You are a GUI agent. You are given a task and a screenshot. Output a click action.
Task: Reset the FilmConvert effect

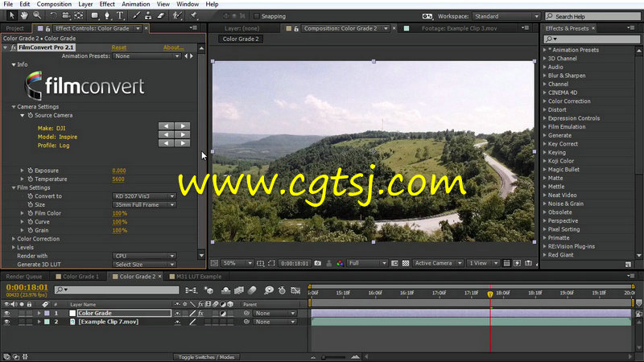(119, 47)
